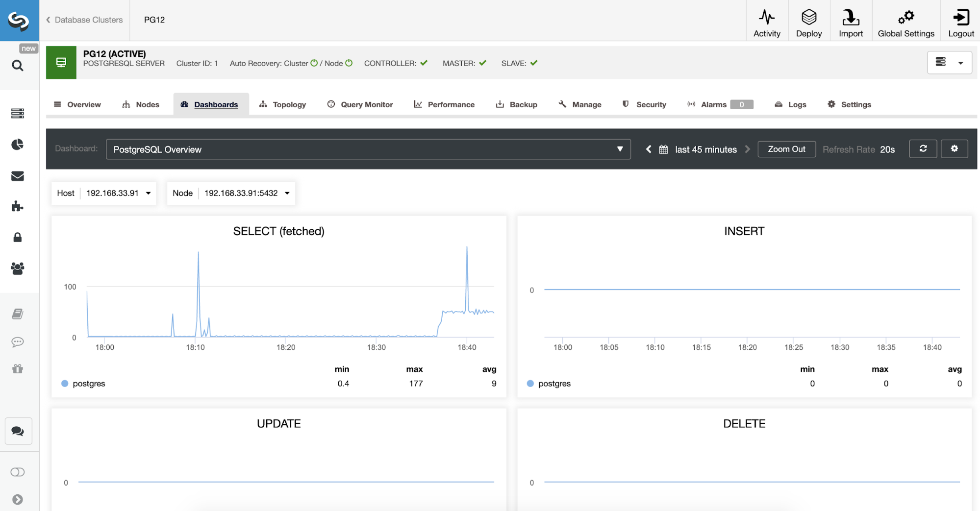Open the documentation book icon
The image size is (980, 511).
18,314
